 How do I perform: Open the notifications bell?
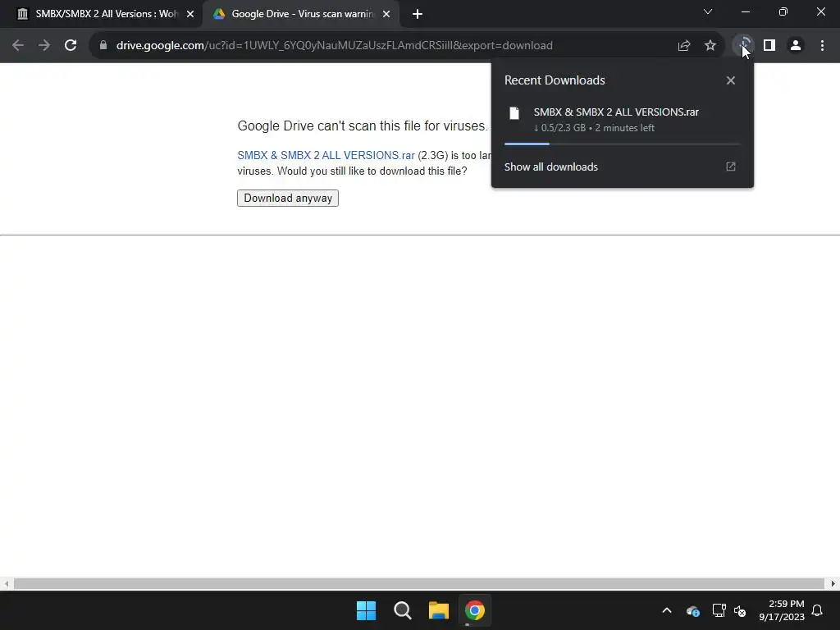[x=818, y=610]
